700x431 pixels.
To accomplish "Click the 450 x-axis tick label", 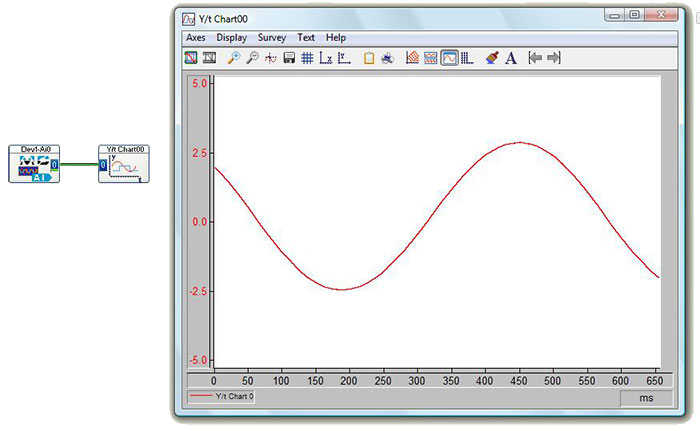I will click(x=518, y=381).
